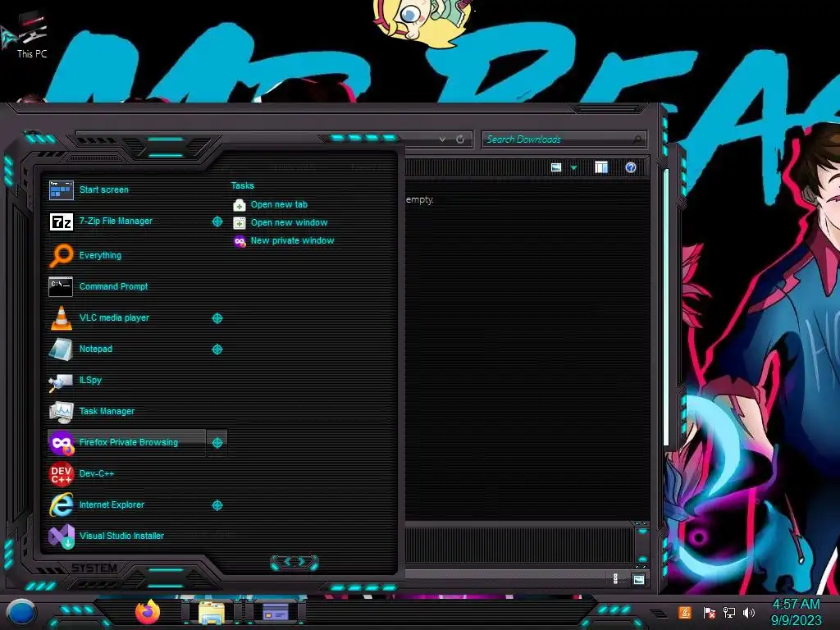Click the Start orb button
The width and height of the screenshot is (840, 630).
pyautogui.click(x=21, y=612)
